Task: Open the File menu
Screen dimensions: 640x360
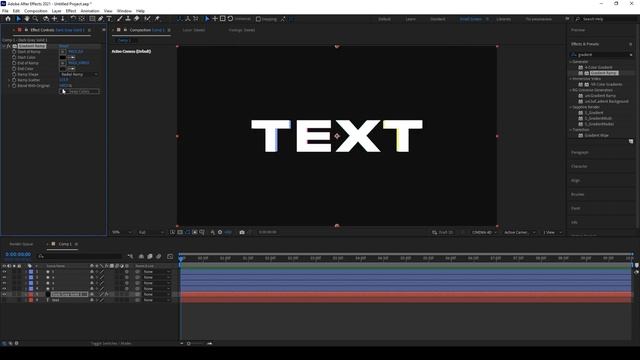Action: click(x=5, y=11)
